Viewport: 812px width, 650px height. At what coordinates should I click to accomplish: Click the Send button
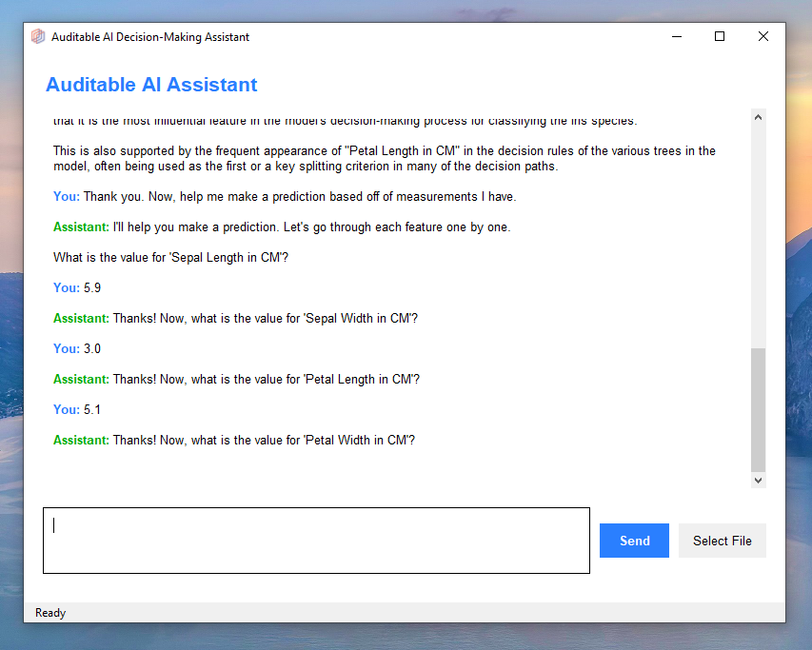click(x=634, y=541)
